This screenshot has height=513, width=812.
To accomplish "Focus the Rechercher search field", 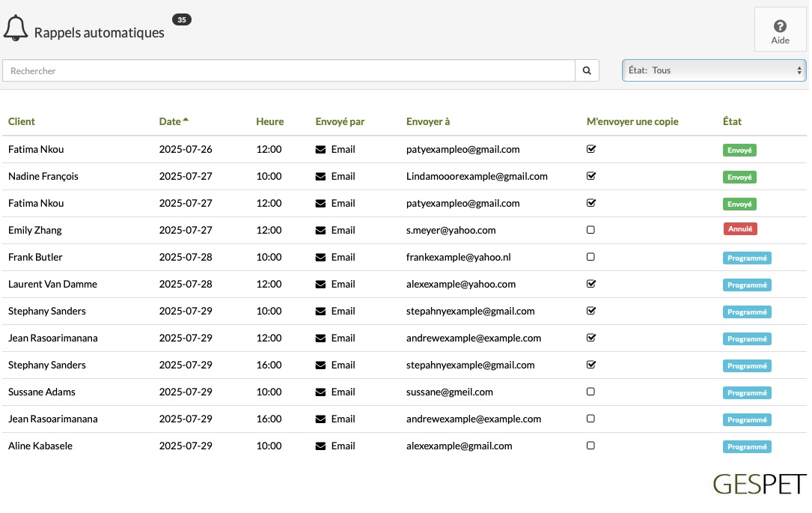I will point(288,70).
